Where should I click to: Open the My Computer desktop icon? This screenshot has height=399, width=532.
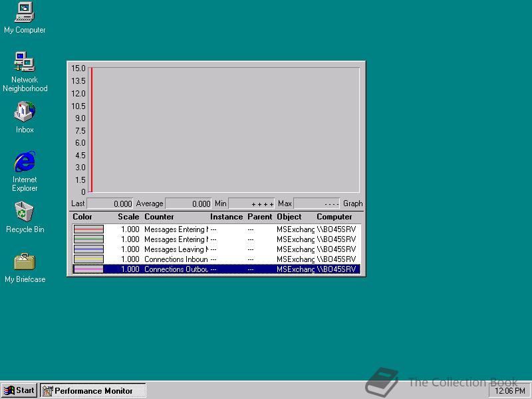pos(25,18)
